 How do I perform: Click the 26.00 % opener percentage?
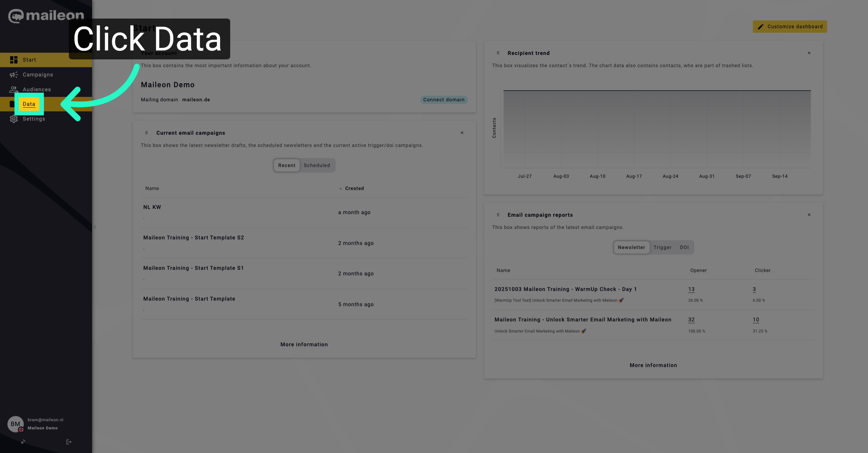[695, 301]
